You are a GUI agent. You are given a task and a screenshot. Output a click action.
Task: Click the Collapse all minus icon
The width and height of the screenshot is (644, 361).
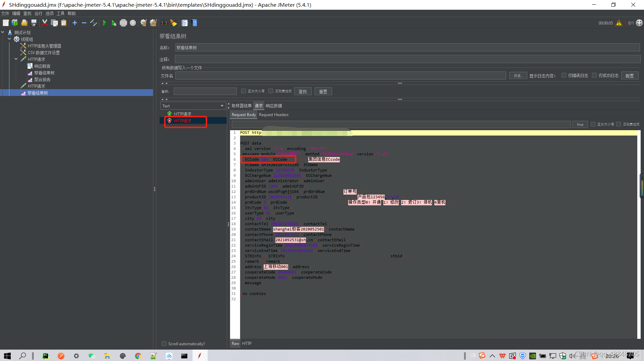[x=84, y=23]
